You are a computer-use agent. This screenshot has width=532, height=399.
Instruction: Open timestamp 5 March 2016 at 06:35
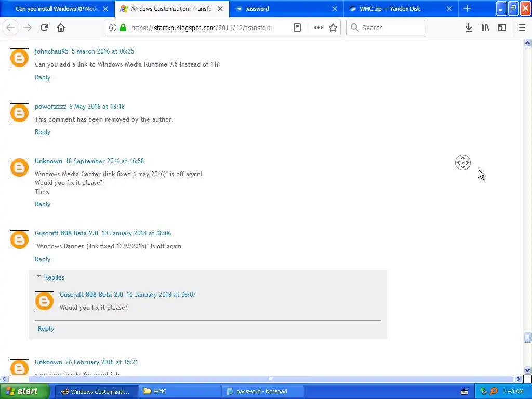(x=103, y=51)
